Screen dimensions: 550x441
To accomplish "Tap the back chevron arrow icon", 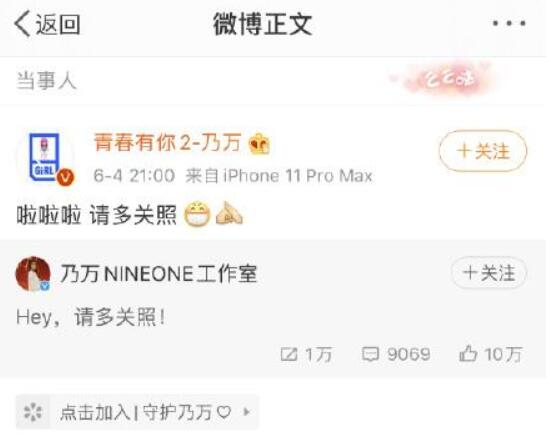I will point(22,24).
